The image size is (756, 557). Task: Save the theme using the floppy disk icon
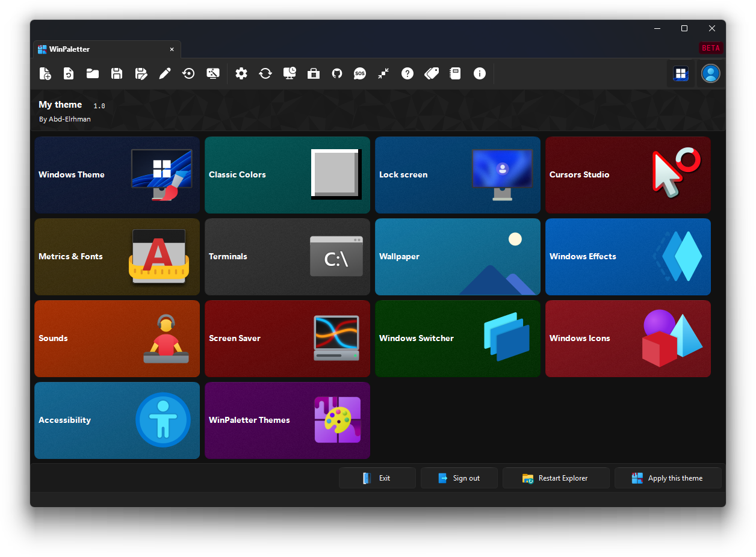tap(117, 73)
